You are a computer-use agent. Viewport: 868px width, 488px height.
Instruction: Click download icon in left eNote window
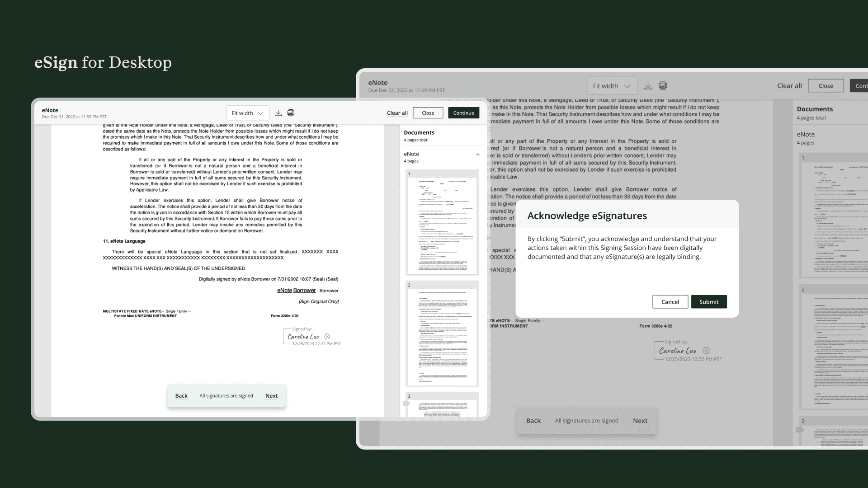click(x=278, y=113)
